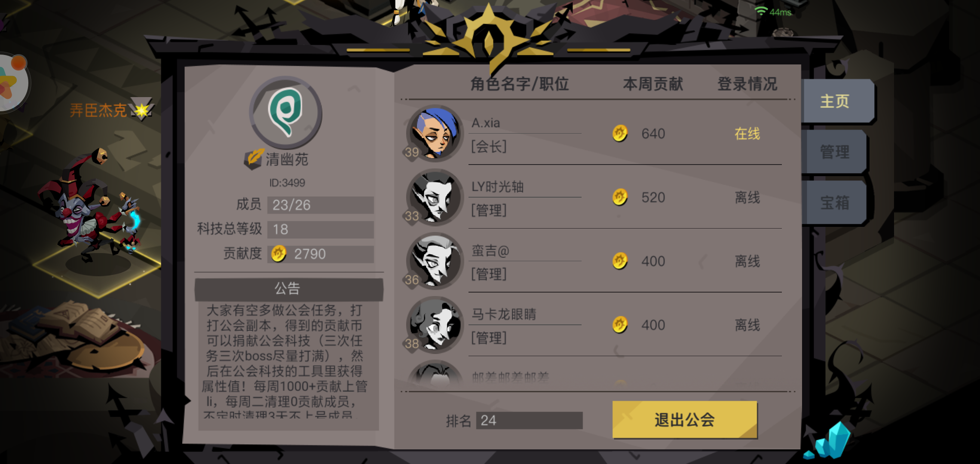Viewport: 980px width, 464px height.
Task: Tap 蛮吉@ member avatar portrait
Action: click(x=435, y=261)
